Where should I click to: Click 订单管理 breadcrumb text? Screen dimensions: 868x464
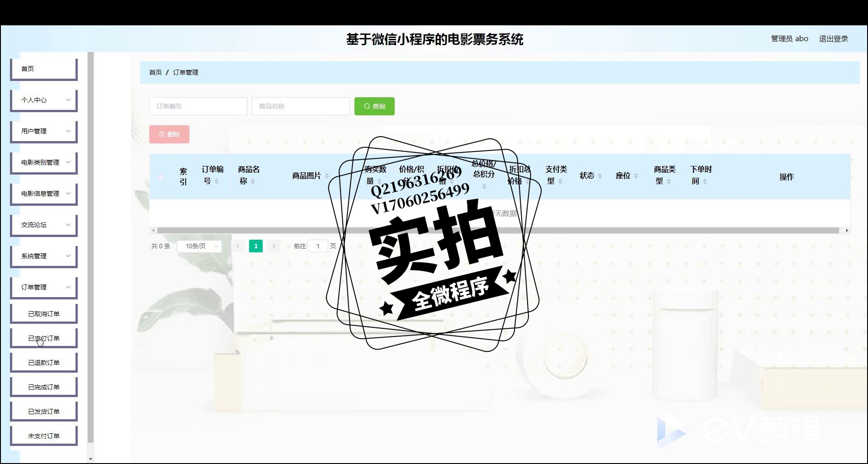tap(185, 72)
